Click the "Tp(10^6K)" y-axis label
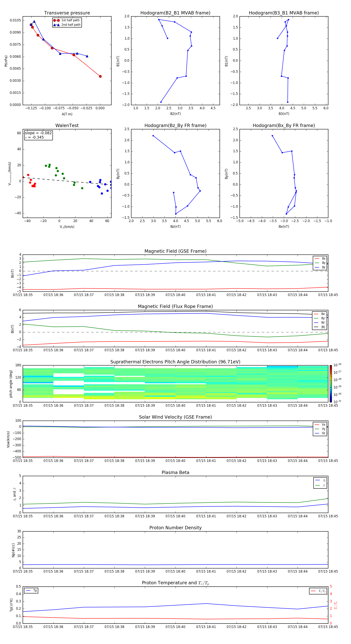Screen dimensions: 351x644 pyautogui.click(x=12, y=605)
